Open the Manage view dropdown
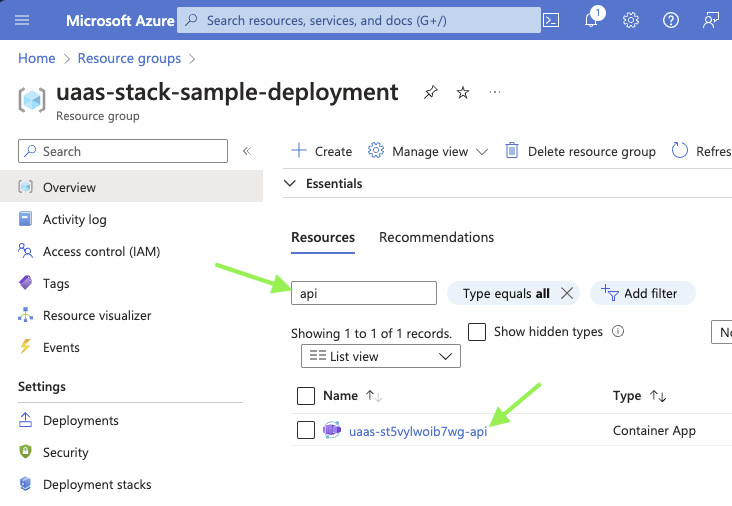The image size is (732, 506). tap(428, 151)
